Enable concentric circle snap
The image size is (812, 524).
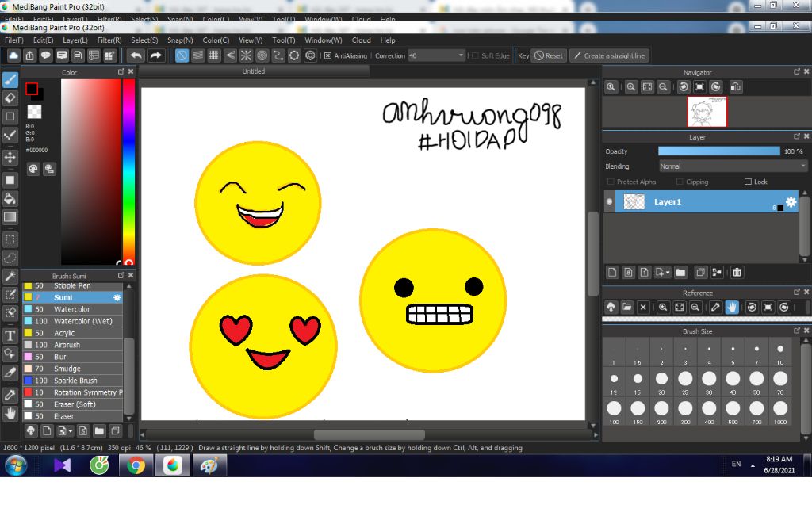(262, 55)
